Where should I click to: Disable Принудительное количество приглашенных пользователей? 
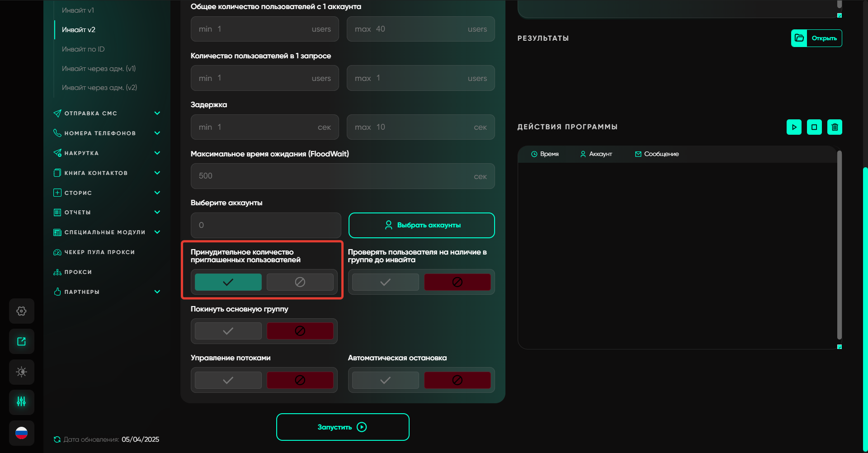pos(300,282)
